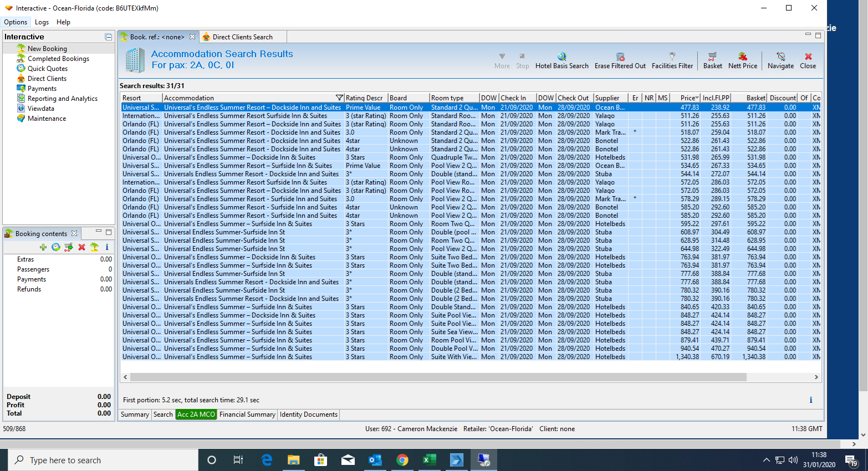
Task: Click the Resort column header
Action: tap(142, 98)
